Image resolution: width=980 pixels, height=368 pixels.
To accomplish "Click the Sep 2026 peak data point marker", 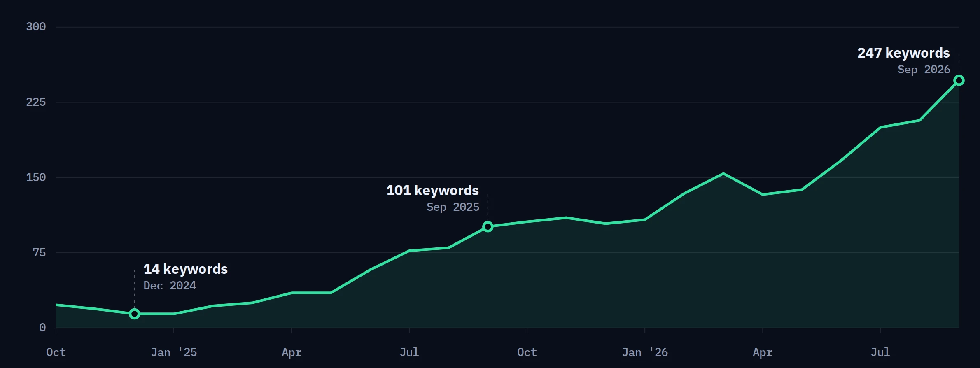I will [959, 80].
